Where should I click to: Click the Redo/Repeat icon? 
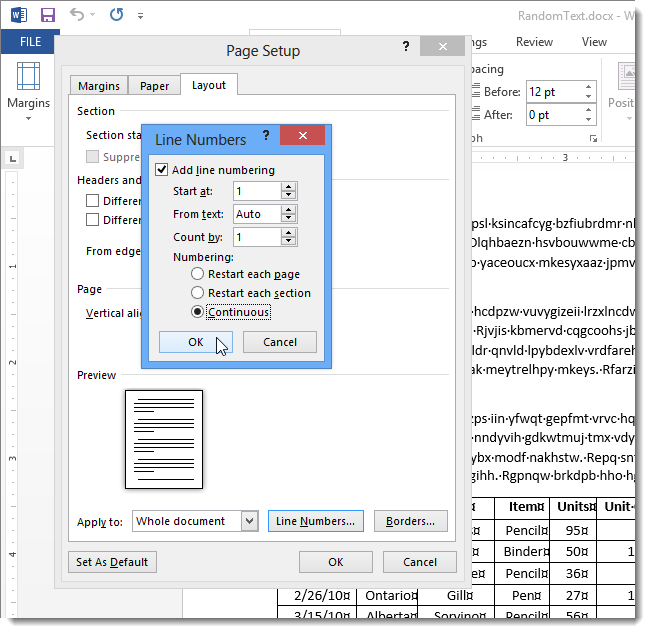click(116, 15)
